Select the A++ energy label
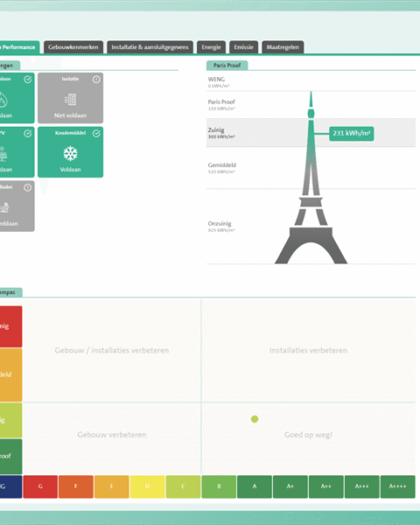Viewport: 420px width, 525px height. (x=326, y=486)
